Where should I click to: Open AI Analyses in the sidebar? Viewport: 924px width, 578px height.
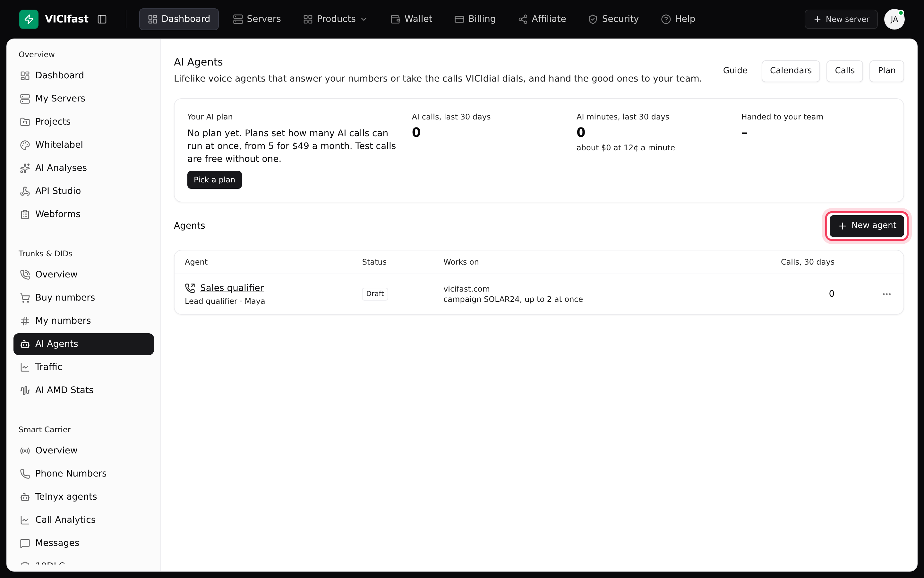pos(84,168)
